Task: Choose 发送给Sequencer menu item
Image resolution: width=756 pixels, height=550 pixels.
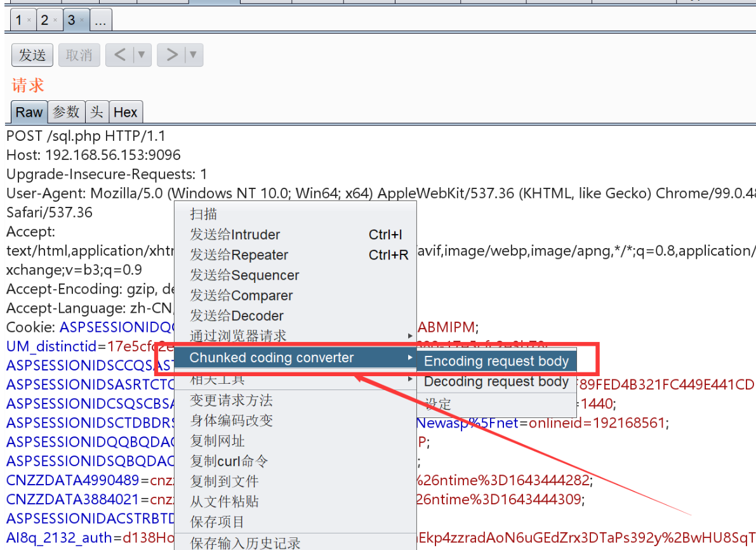Action: pos(295,275)
